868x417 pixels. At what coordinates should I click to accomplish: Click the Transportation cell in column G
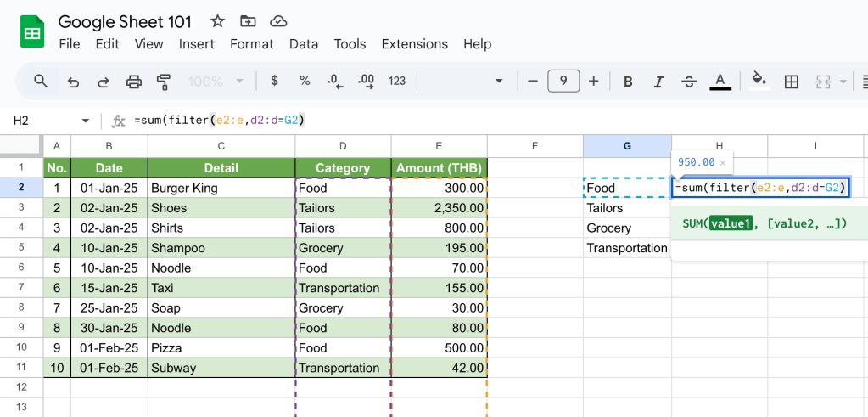coord(627,248)
